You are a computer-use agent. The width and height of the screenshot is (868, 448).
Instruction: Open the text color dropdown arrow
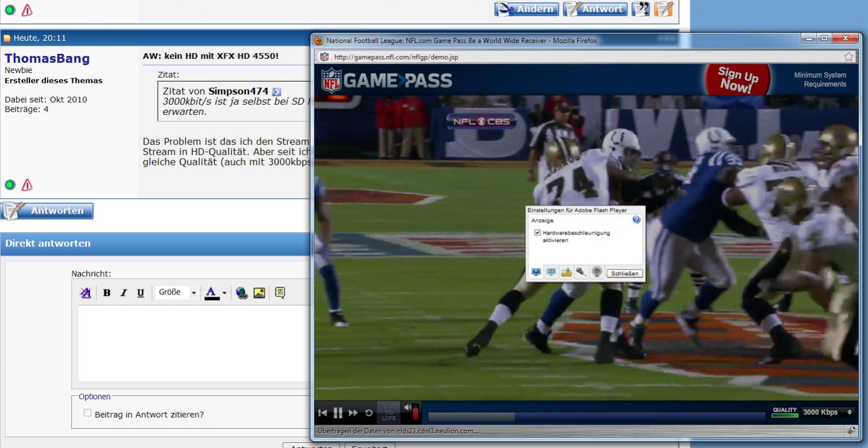tap(223, 293)
